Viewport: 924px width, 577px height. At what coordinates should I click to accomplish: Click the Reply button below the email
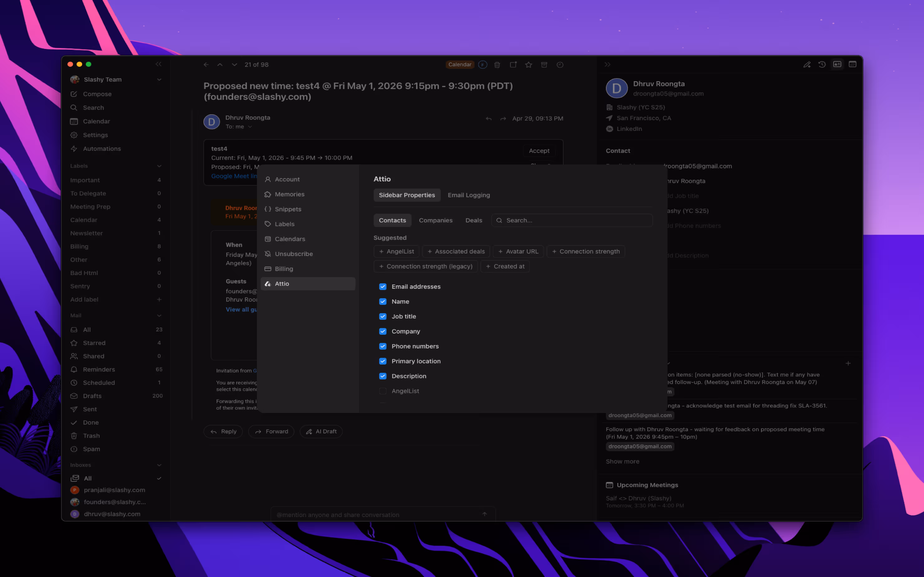[223, 431]
